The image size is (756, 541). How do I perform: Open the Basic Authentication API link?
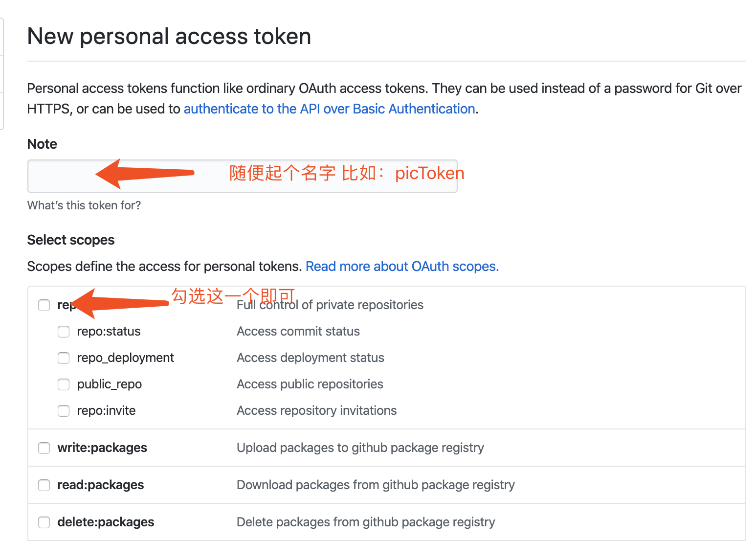click(329, 109)
